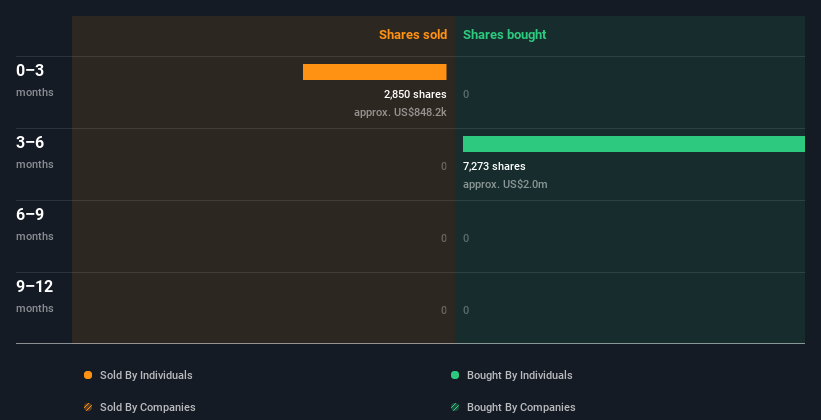Image resolution: width=821 pixels, height=420 pixels.
Task: Click the Sold By Individuals legend label
Action: pos(146,375)
